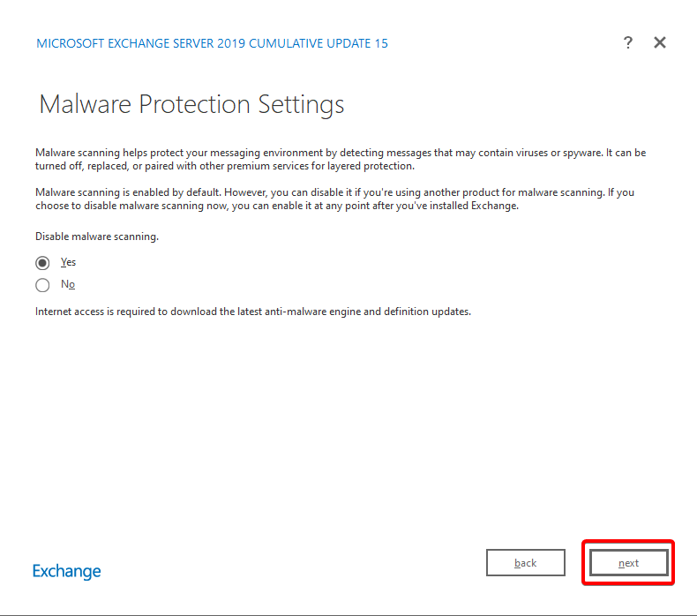Viewport: 697px width, 616px height.
Task: Proceed with the next button
Action: (628, 563)
